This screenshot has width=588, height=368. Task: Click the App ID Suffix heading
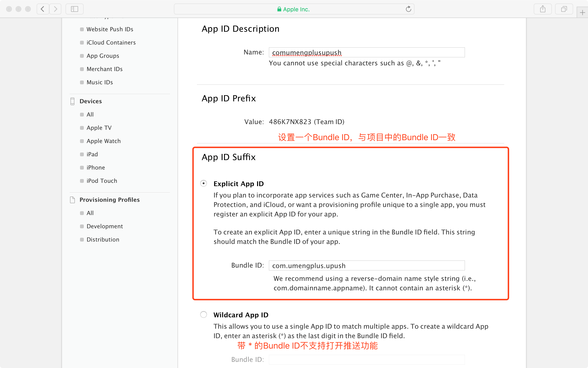[x=229, y=157]
